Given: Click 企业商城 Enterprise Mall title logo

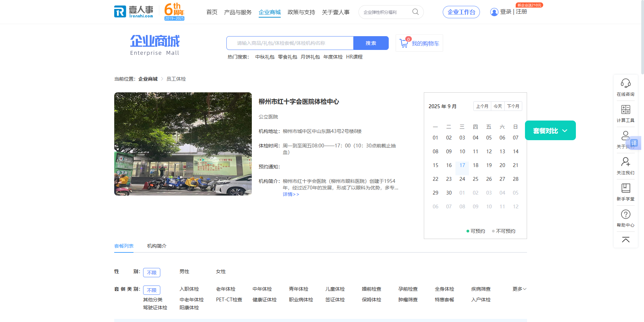Looking at the screenshot, I should [x=155, y=45].
